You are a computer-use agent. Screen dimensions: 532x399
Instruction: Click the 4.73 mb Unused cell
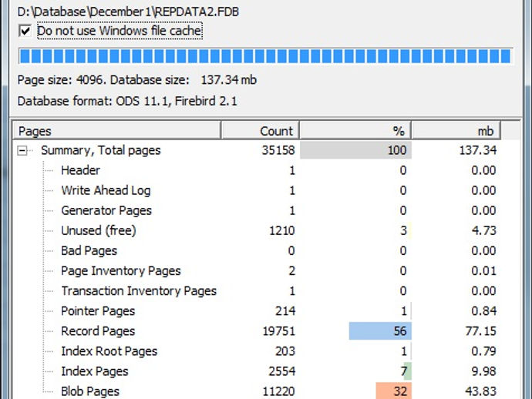point(484,230)
